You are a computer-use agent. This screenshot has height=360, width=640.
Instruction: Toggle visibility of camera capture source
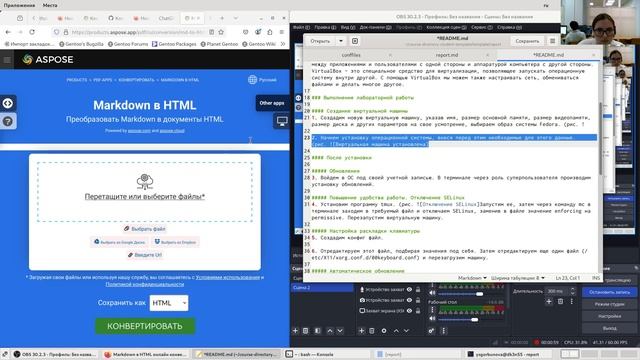(409, 300)
